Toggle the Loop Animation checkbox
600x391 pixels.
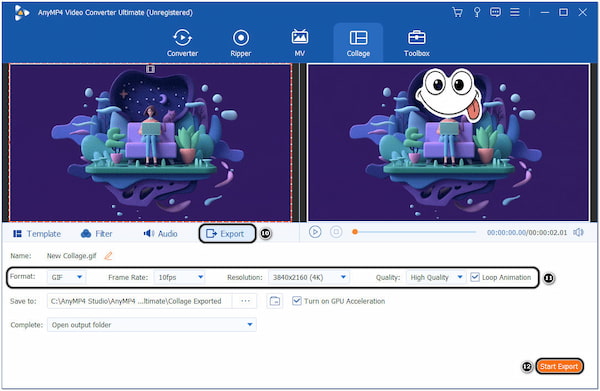[475, 277]
